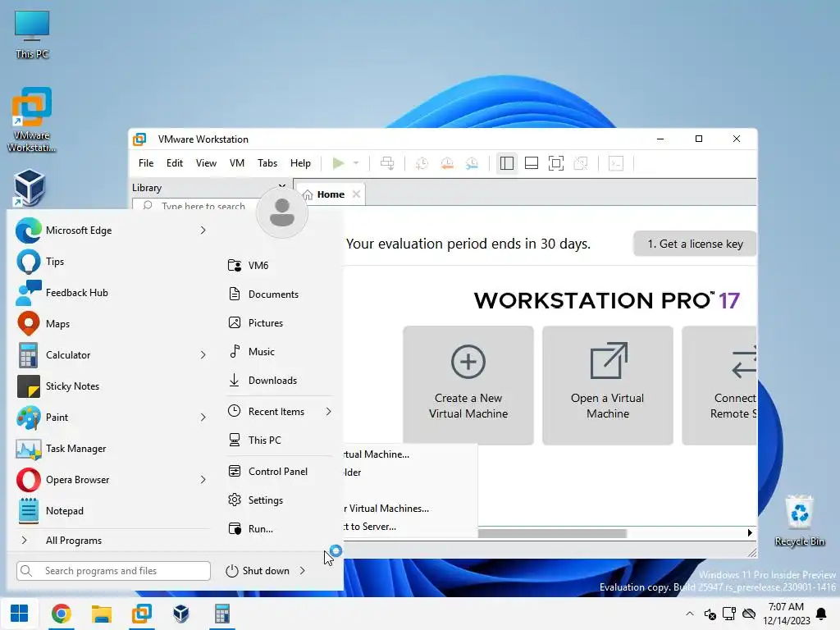Click the VMware horizontal scrollbar thumb
The image size is (840, 630).
click(x=552, y=533)
